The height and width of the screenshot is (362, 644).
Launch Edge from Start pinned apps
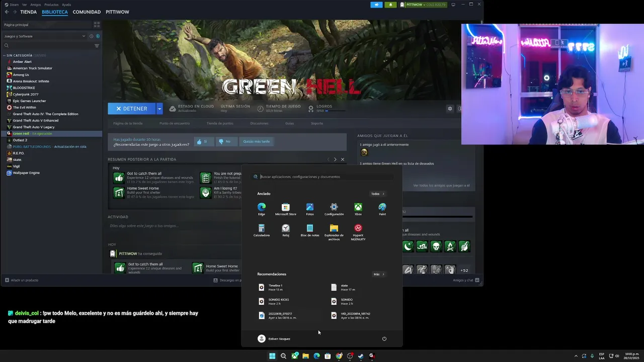262,209
